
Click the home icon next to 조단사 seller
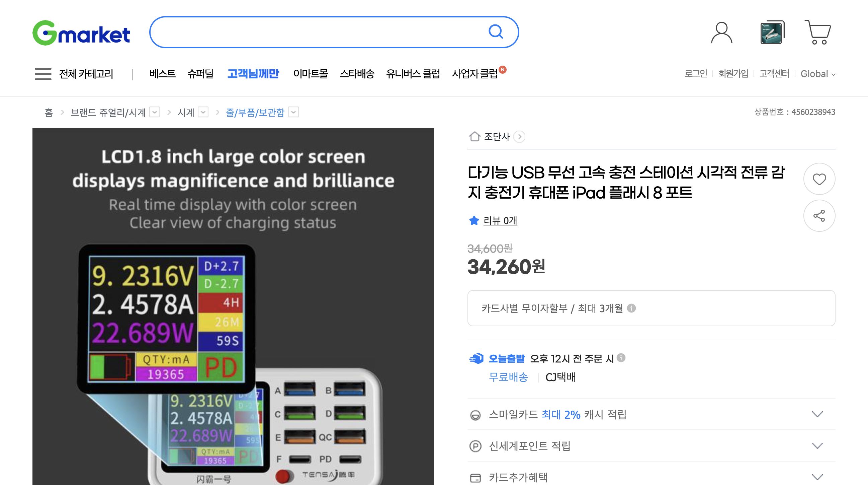click(475, 136)
